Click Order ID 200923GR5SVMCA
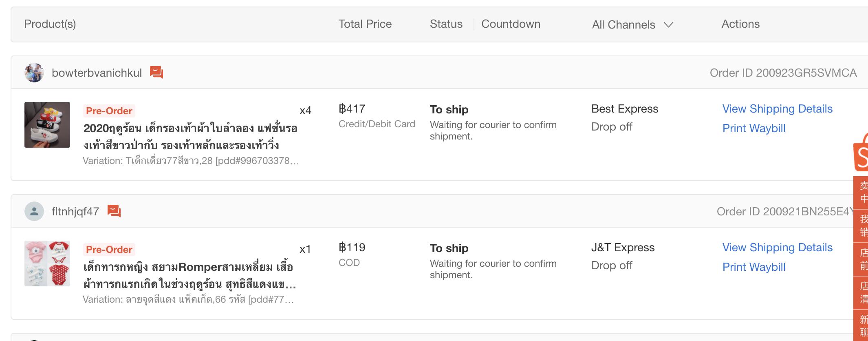 coord(783,73)
